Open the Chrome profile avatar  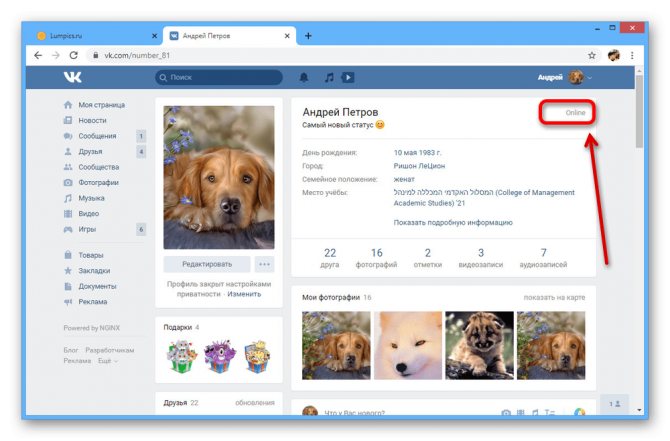click(614, 55)
